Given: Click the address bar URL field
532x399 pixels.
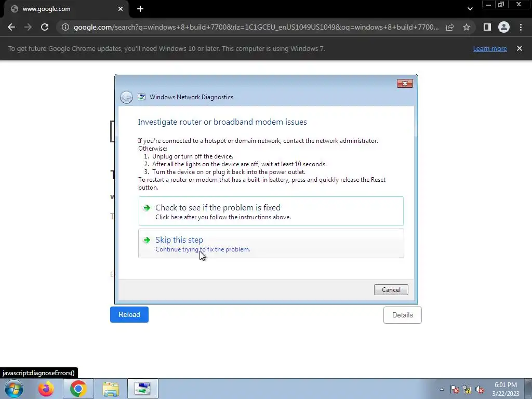Looking at the screenshot, I should pyautogui.click(x=256, y=27).
